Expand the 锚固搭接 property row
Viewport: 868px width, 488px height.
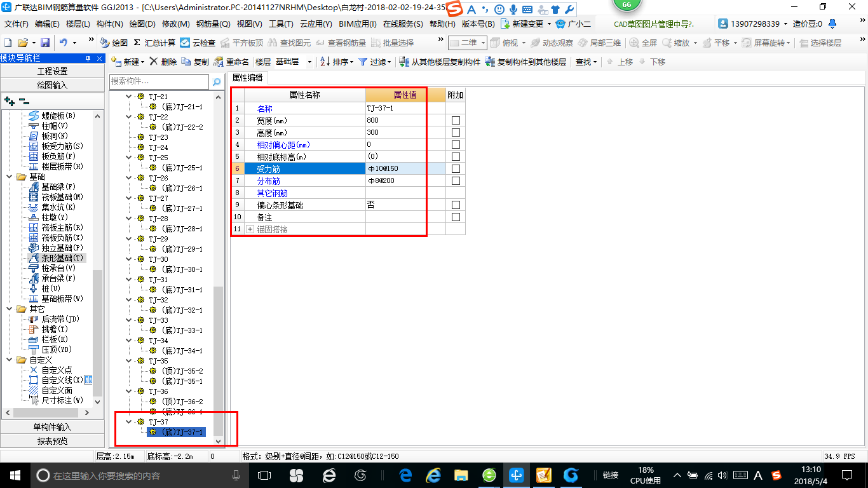point(250,229)
